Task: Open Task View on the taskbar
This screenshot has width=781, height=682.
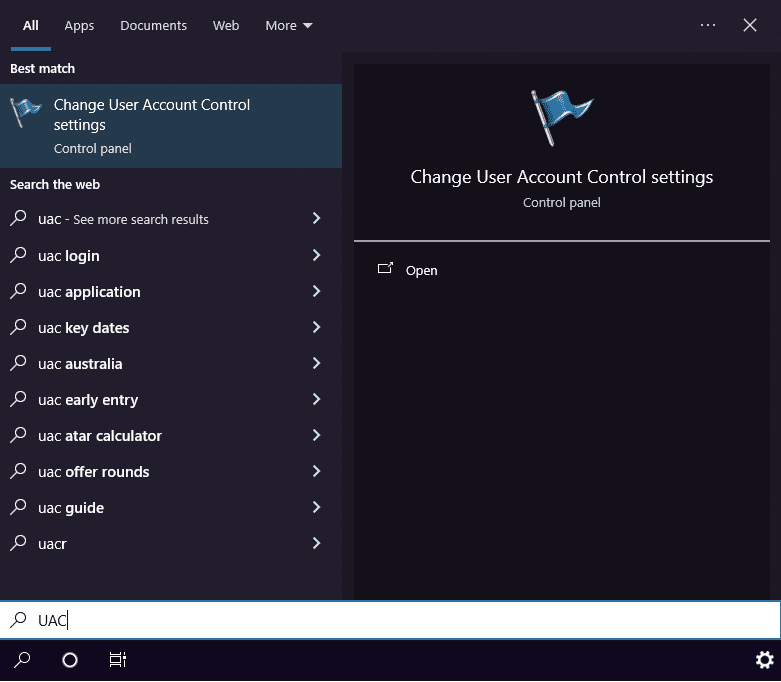Action: click(118, 660)
